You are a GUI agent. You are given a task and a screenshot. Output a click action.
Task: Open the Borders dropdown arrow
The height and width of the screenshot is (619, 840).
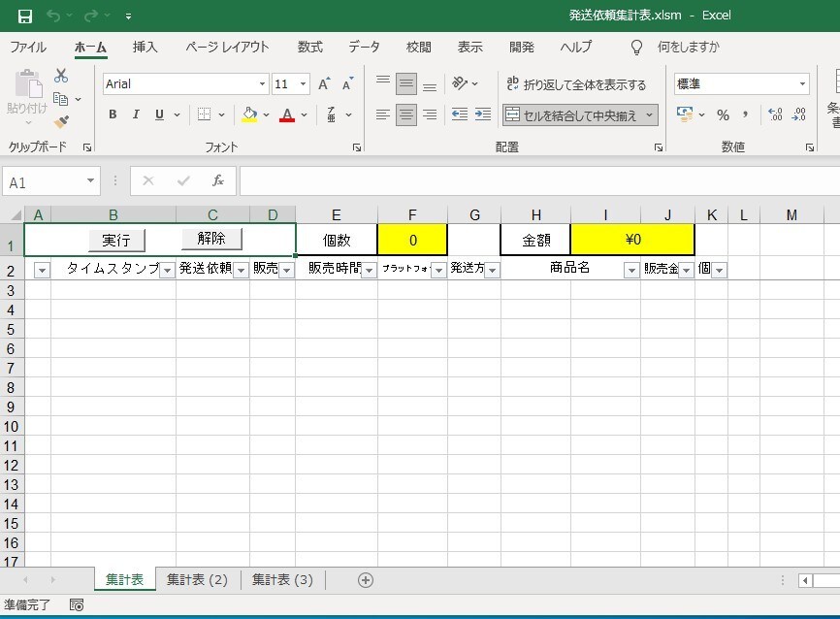click(x=222, y=114)
